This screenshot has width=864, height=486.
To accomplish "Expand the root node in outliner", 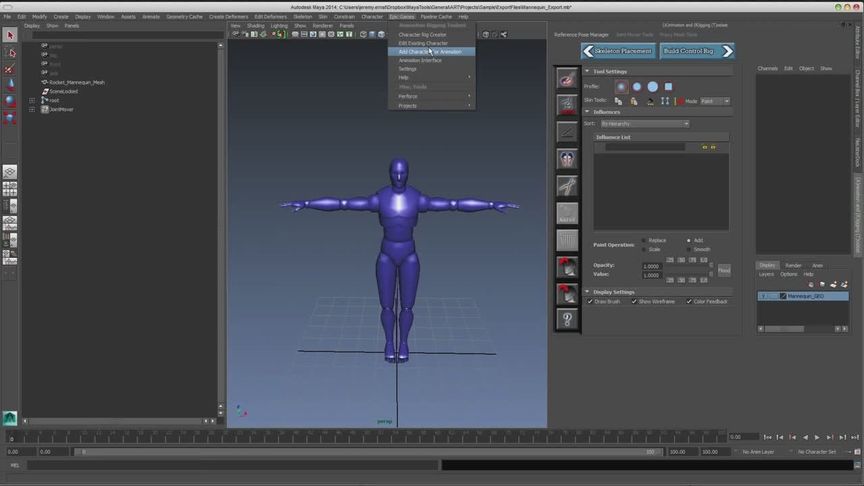I will coord(32,100).
